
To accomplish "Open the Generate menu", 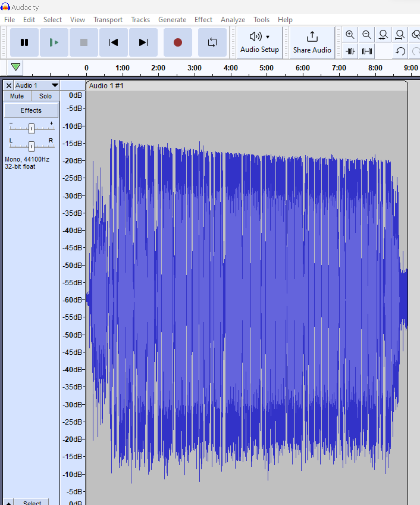I will tap(172, 20).
